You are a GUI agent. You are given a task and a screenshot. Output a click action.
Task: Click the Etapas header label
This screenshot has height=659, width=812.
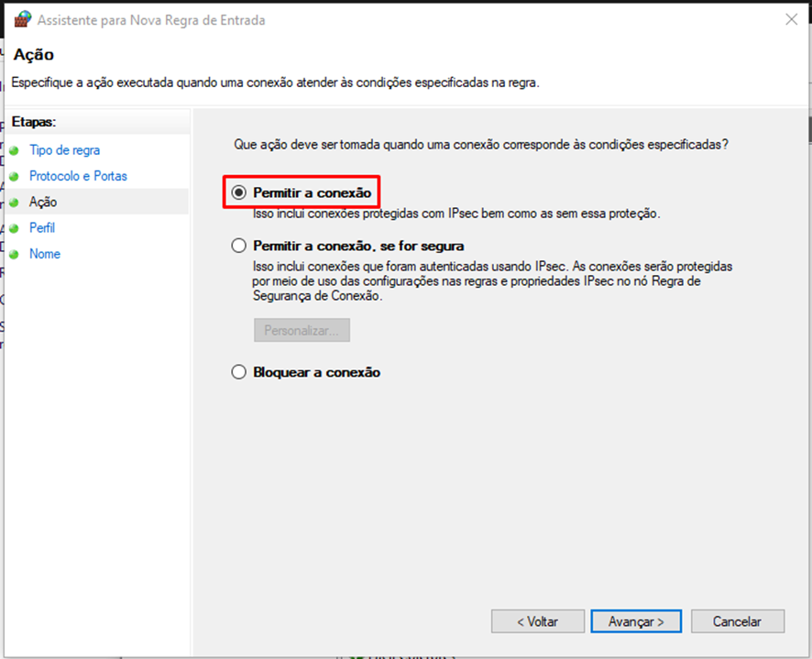(34, 122)
